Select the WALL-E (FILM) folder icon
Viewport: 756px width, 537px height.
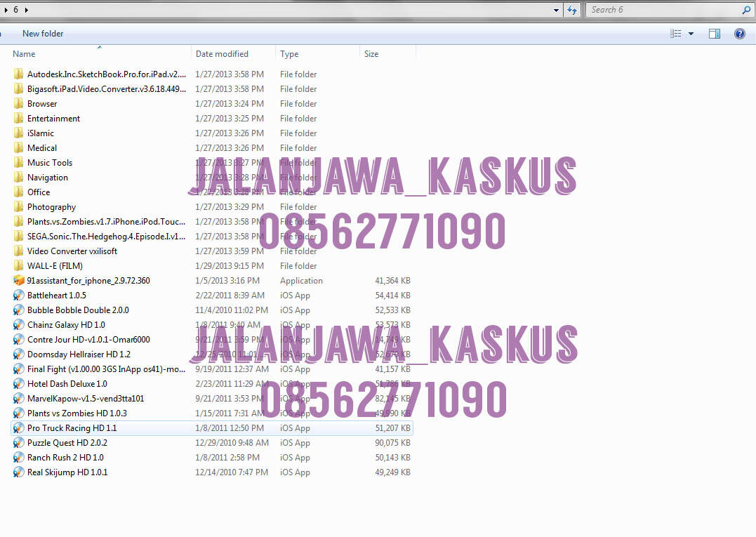[x=18, y=265]
